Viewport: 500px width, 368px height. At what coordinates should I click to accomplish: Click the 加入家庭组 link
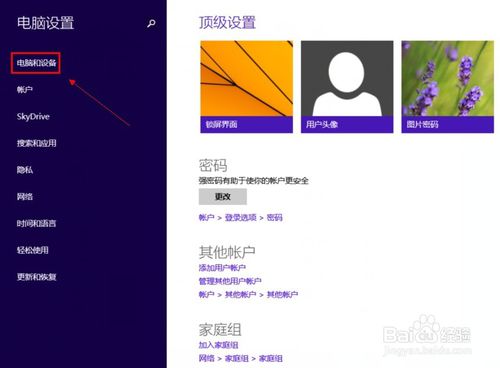pyautogui.click(x=218, y=345)
